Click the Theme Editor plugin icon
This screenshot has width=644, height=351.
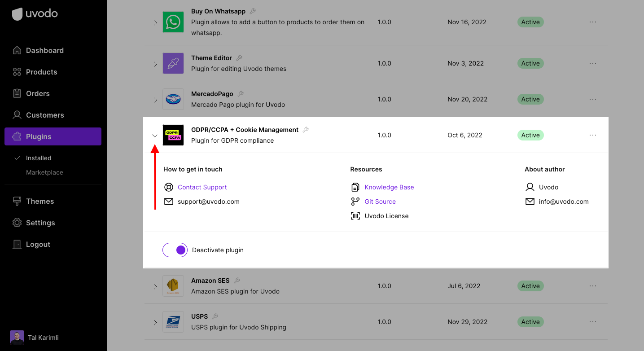(x=173, y=63)
